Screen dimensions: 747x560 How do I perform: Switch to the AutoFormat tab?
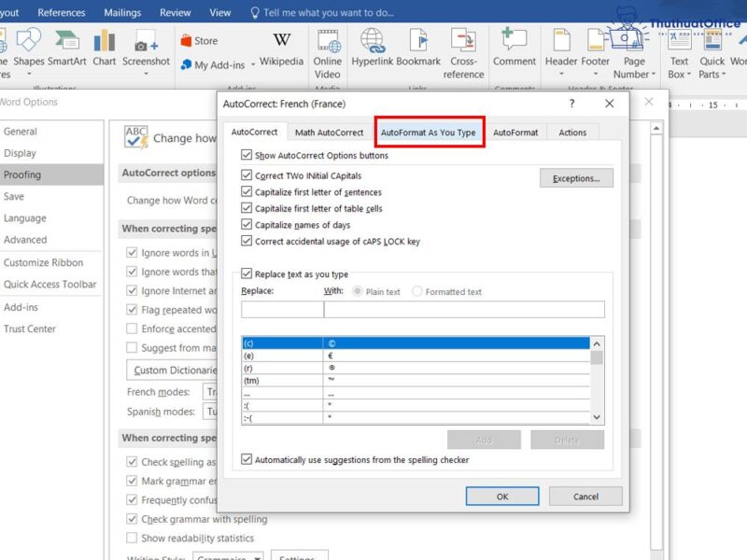514,133
